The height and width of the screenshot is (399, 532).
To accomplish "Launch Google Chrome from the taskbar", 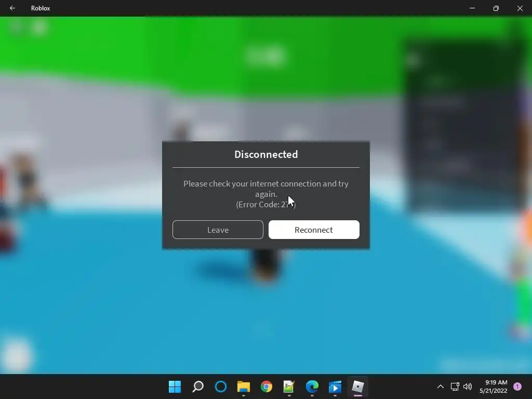I will [267, 387].
